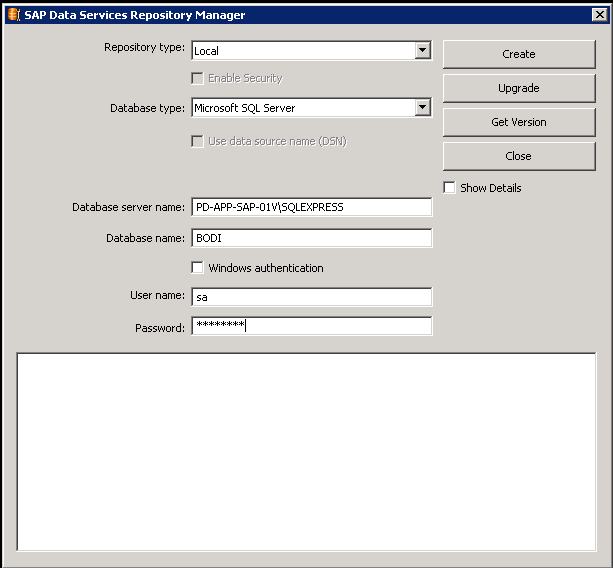Close the Repository Manager window with X
613x568 pixels.
click(x=599, y=15)
